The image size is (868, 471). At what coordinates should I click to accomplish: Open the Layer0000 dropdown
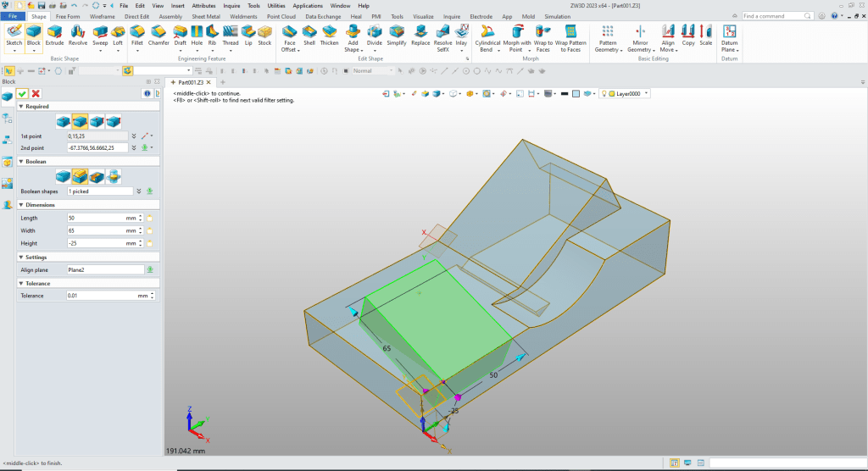coord(647,93)
